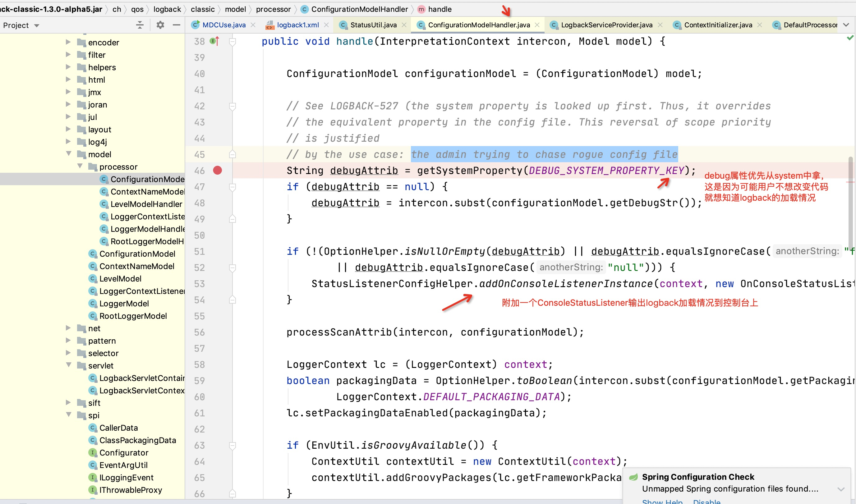The height and width of the screenshot is (504, 856).
Task: Toggle the code folding marker on line 63
Action: pos(233,445)
